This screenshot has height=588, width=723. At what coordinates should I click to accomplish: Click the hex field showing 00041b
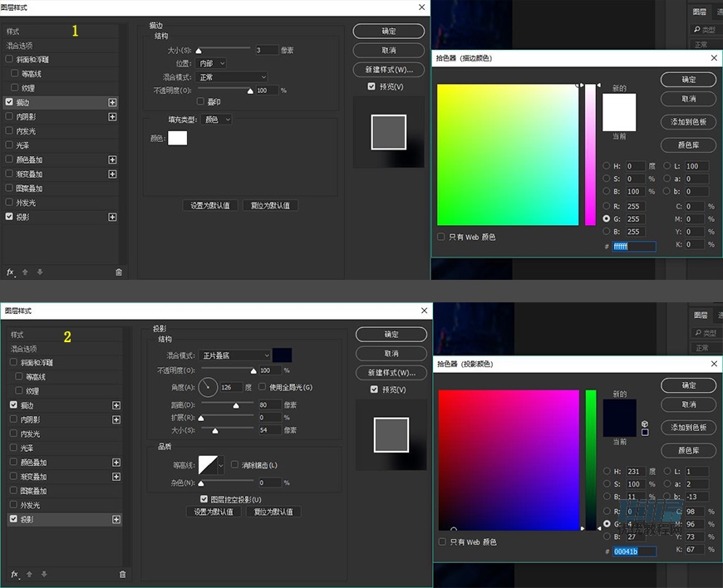click(x=634, y=551)
